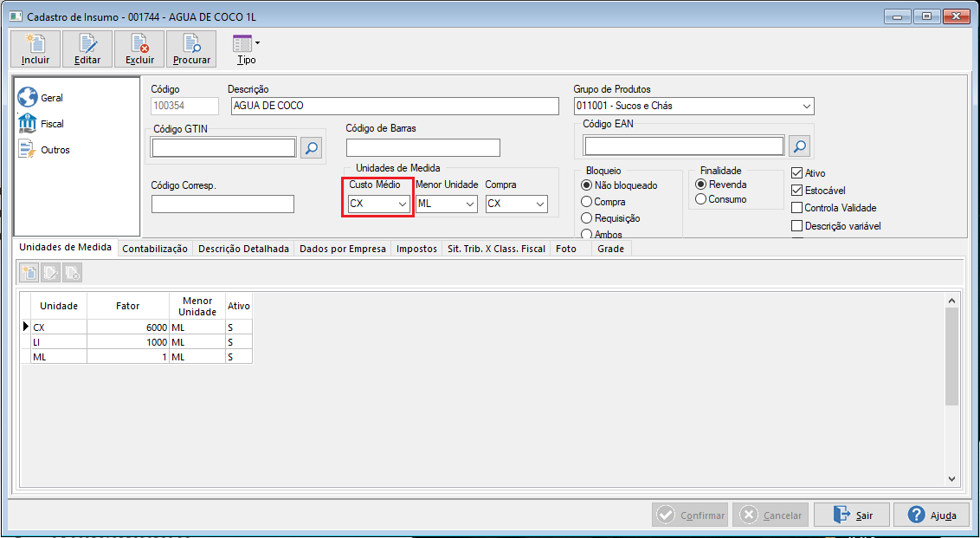Click the Código GTIN search magnifier icon
This screenshot has height=538, width=980.
tap(312, 147)
